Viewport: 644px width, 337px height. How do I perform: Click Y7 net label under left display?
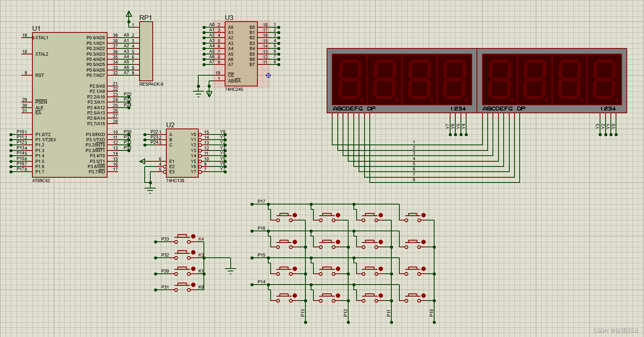click(447, 126)
